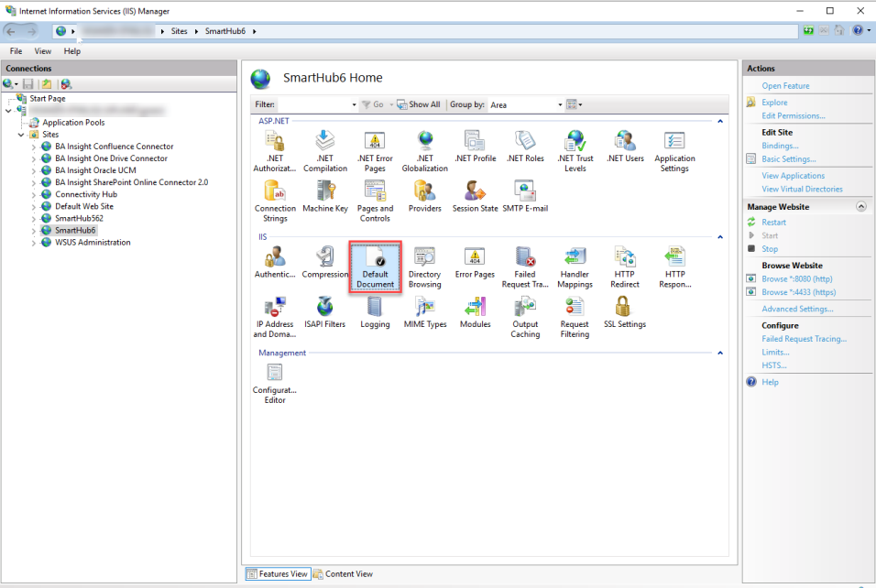876x588 pixels.
Task: Open the Session State icon
Action: coord(475,195)
